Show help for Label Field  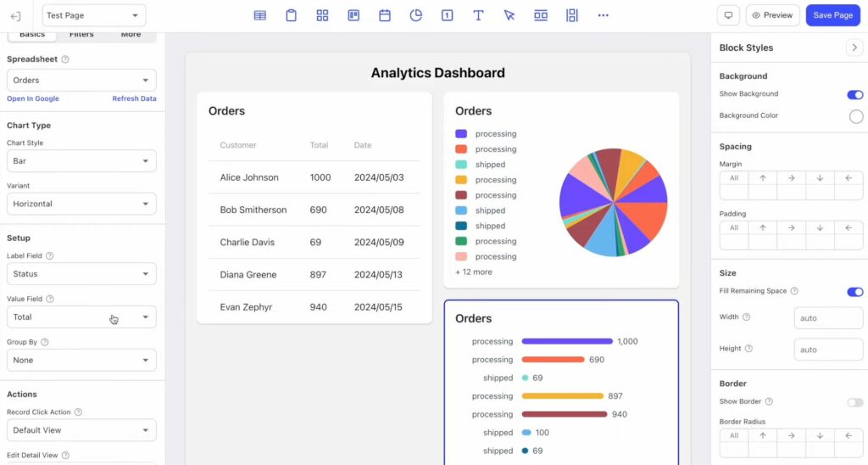pos(49,256)
